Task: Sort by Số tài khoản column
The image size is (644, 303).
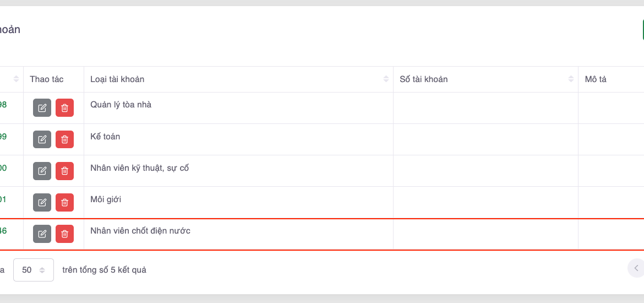Action: coord(571,79)
